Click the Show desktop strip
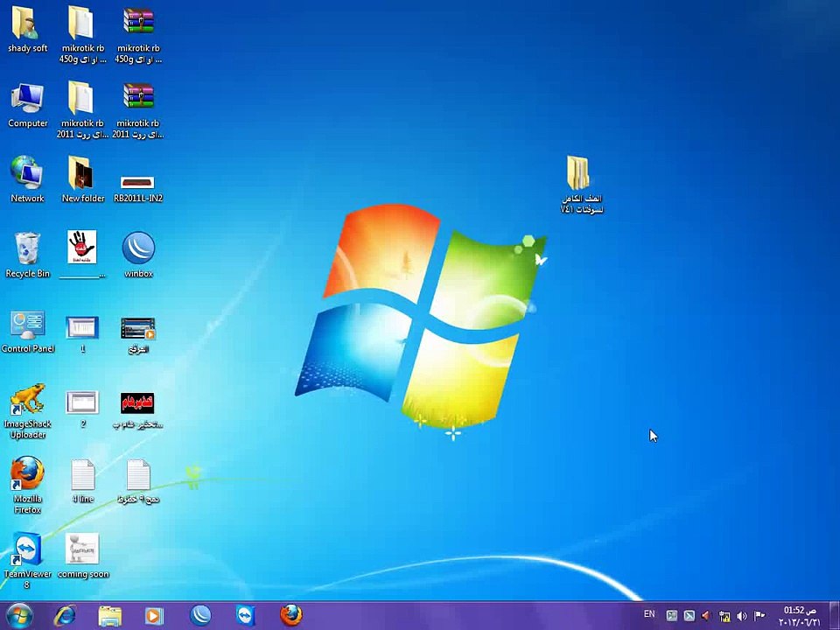Viewport: 840px width, 630px height. tap(835, 616)
